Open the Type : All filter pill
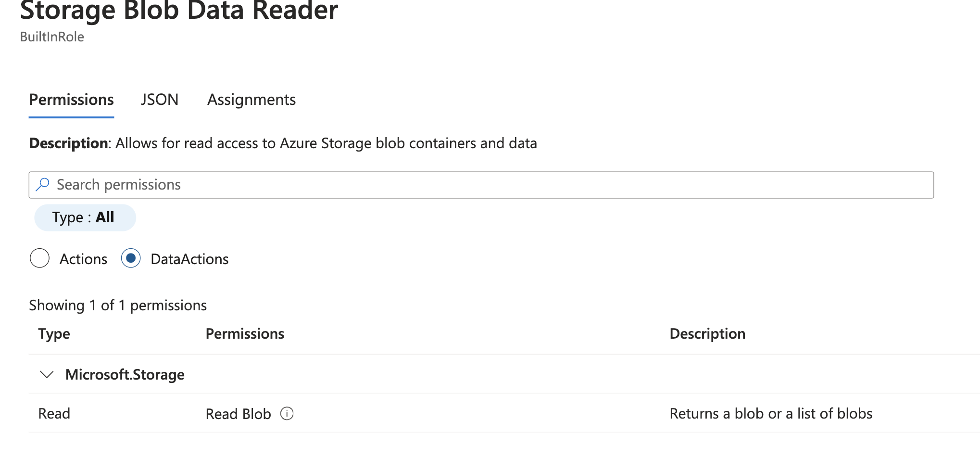This screenshot has height=458, width=980. 85,217
